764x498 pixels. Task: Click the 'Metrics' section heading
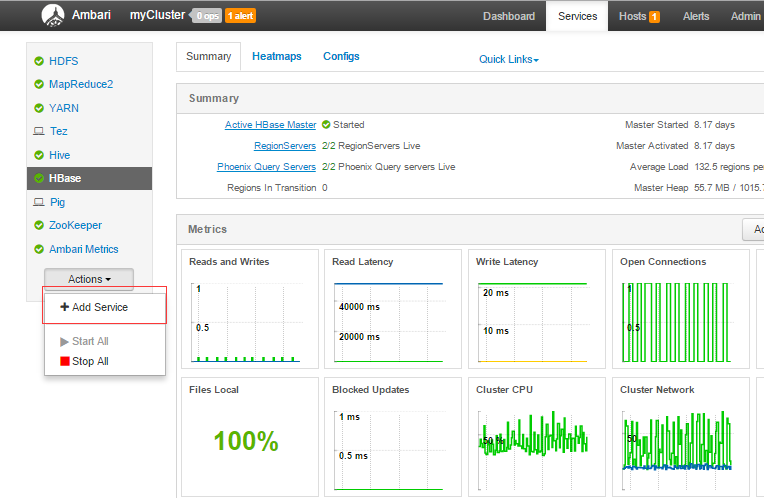[x=208, y=229]
